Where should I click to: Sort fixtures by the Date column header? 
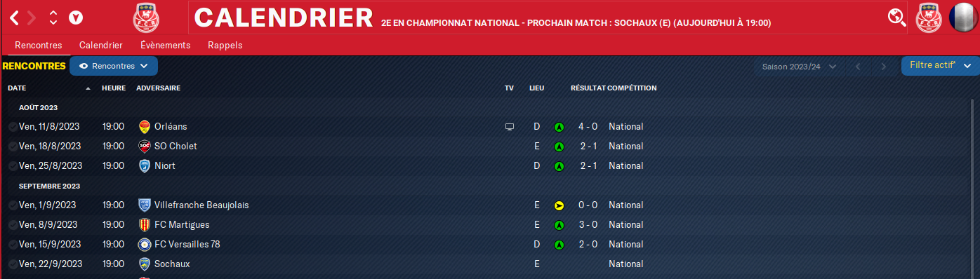click(17, 88)
